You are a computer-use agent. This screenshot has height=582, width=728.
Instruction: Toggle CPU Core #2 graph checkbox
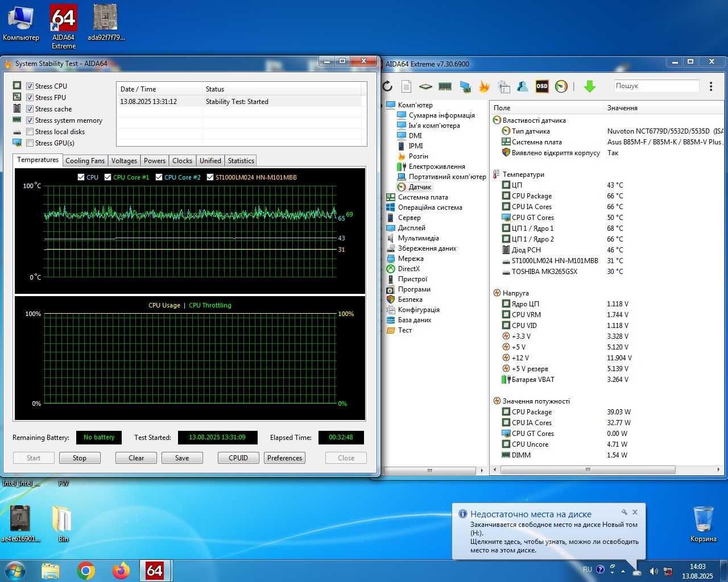point(159,177)
